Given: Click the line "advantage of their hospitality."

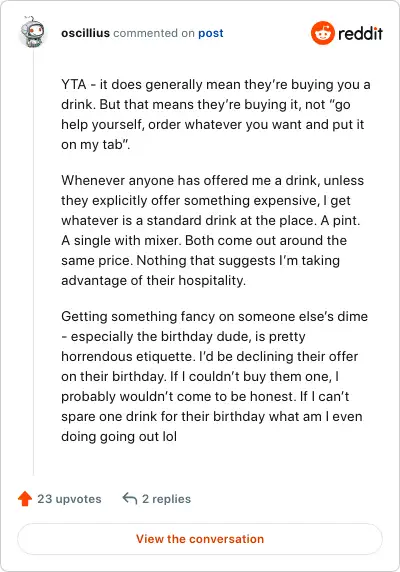Looking at the screenshot, I should (154, 281).
